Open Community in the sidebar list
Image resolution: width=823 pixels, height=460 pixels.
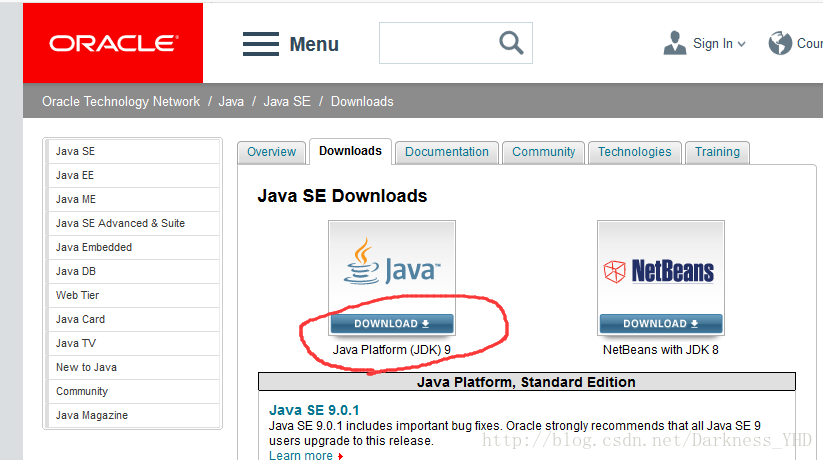tap(133, 391)
